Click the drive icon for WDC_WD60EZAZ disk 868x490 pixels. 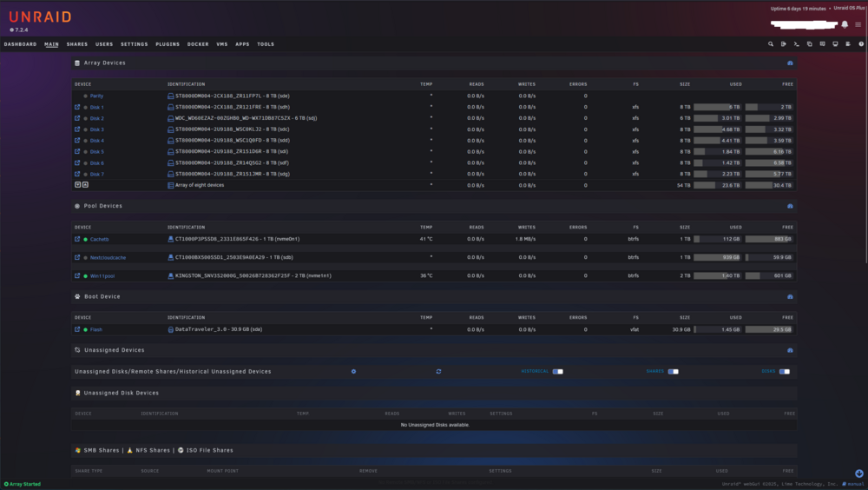pyautogui.click(x=170, y=118)
